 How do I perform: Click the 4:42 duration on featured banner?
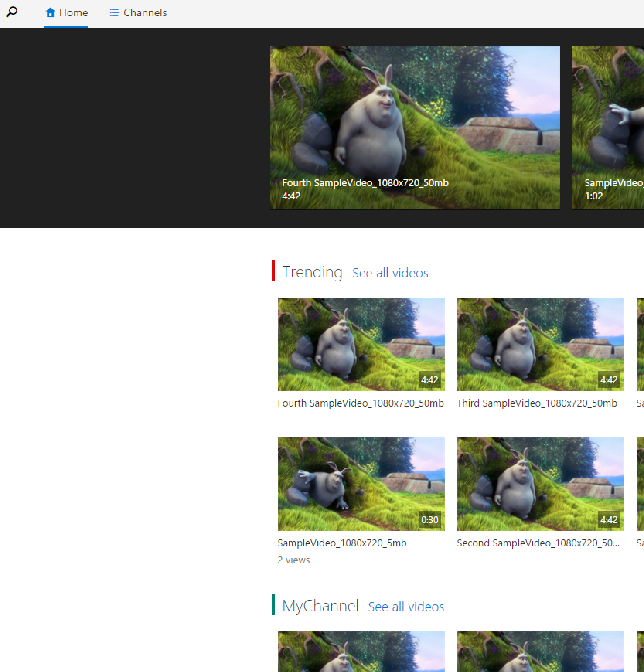[291, 196]
